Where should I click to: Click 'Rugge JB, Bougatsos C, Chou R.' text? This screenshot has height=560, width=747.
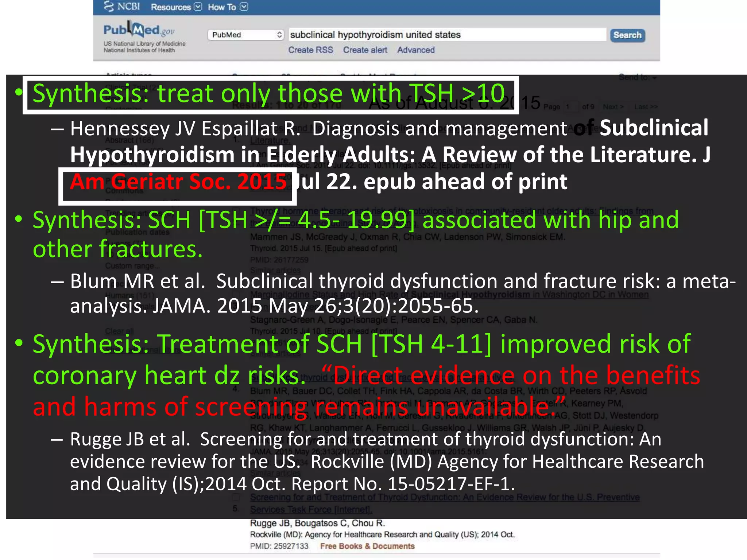(317, 523)
